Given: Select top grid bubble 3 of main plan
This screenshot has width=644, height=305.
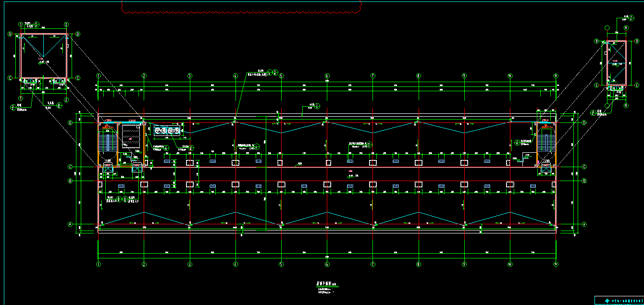Looking at the screenshot, I should coord(190,76).
